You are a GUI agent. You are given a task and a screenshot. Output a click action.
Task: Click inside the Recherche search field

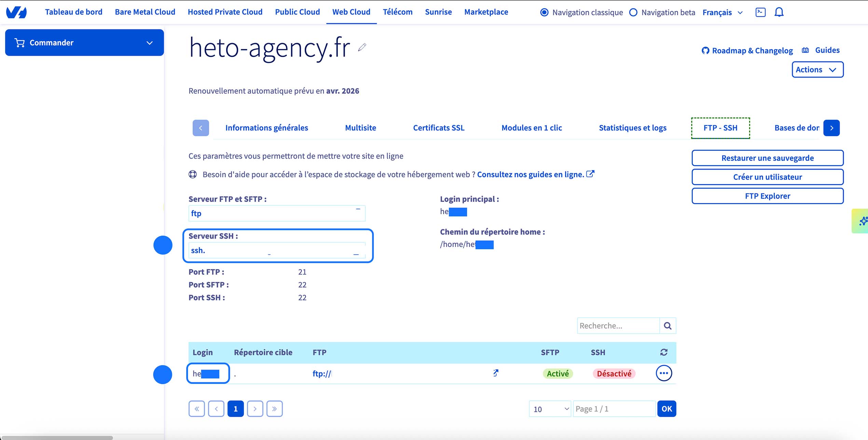coord(618,325)
